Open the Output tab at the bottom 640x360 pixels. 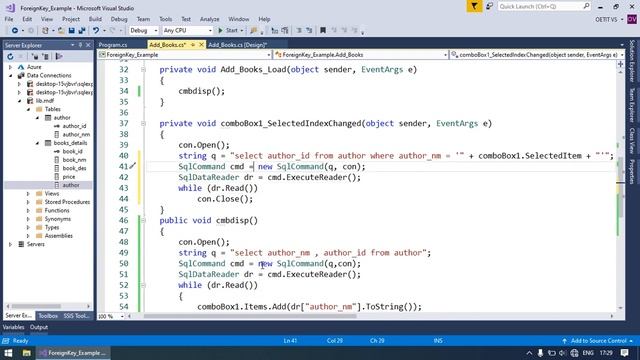(x=39, y=327)
